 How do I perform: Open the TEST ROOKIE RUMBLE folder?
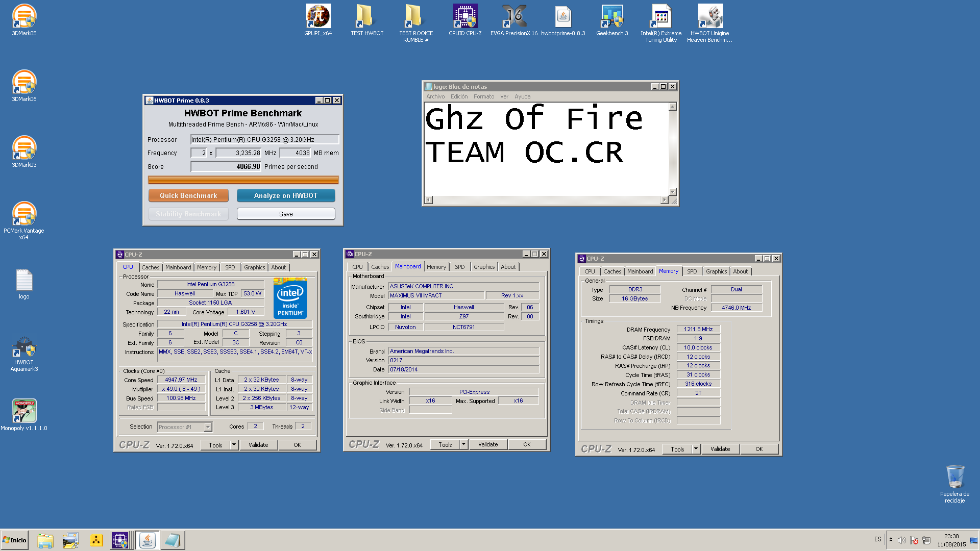pyautogui.click(x=416, y=23)
